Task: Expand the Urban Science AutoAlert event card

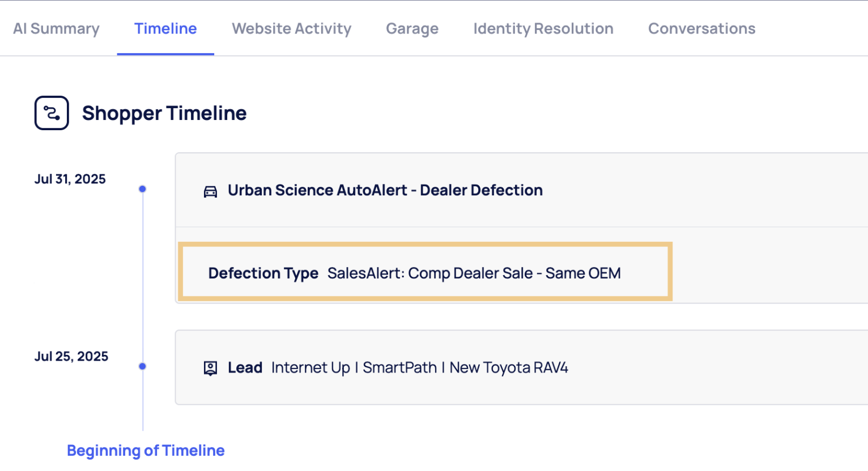Action: click(x=385, y=190)
